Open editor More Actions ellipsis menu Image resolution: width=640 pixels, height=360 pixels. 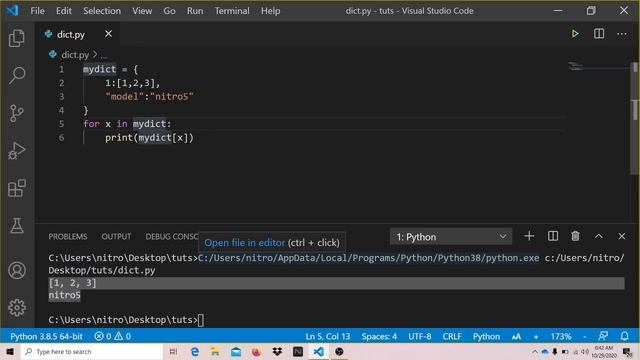click(622, 34)
